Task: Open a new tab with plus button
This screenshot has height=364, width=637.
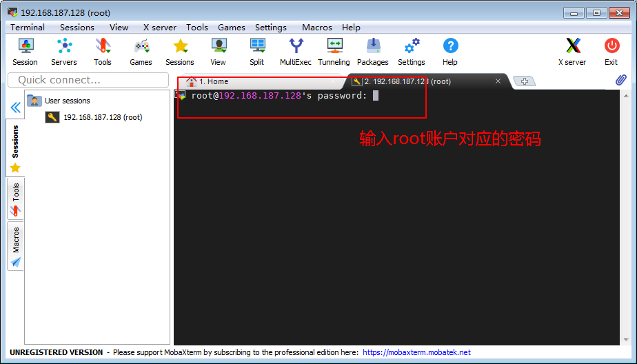Action: [525, 81]
